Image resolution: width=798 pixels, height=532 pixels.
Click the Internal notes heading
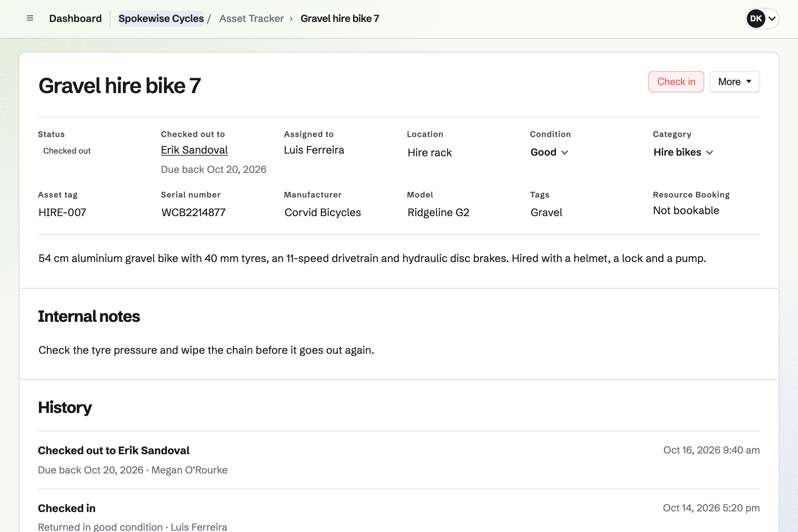point(89,317)
